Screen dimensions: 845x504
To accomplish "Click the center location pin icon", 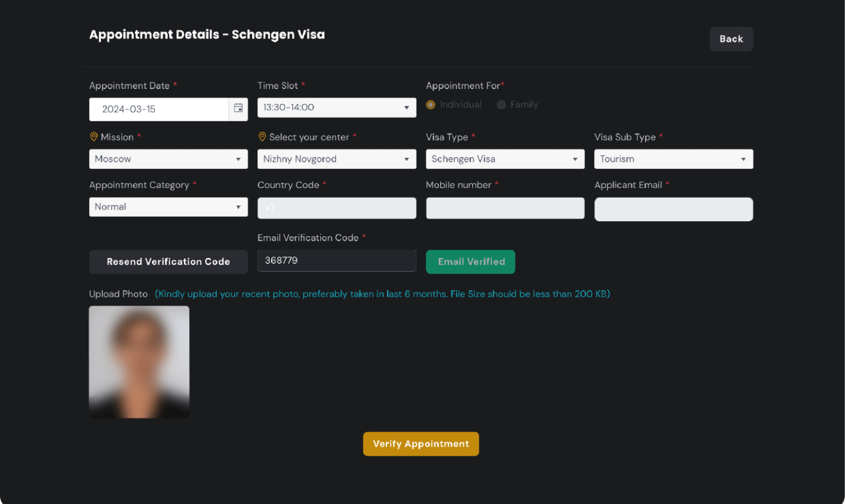I will coord(262,137).
